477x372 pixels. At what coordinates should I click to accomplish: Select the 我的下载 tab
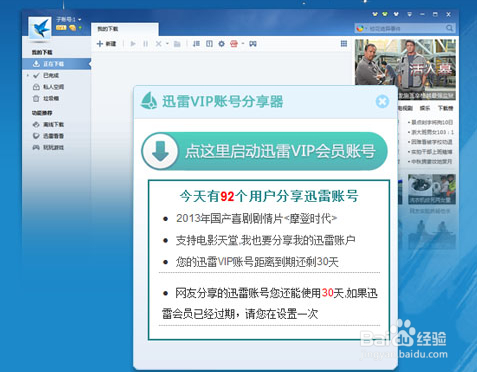(x=124, y=29)
